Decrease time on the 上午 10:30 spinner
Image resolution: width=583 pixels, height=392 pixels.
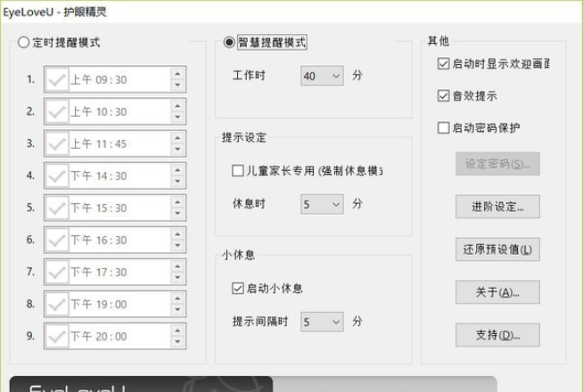point(177,117)
